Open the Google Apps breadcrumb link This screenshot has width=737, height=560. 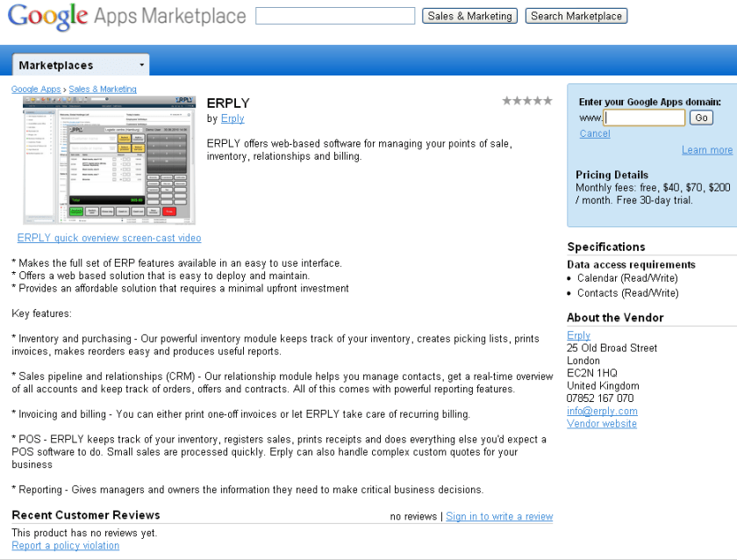click(x=36, y=90)
